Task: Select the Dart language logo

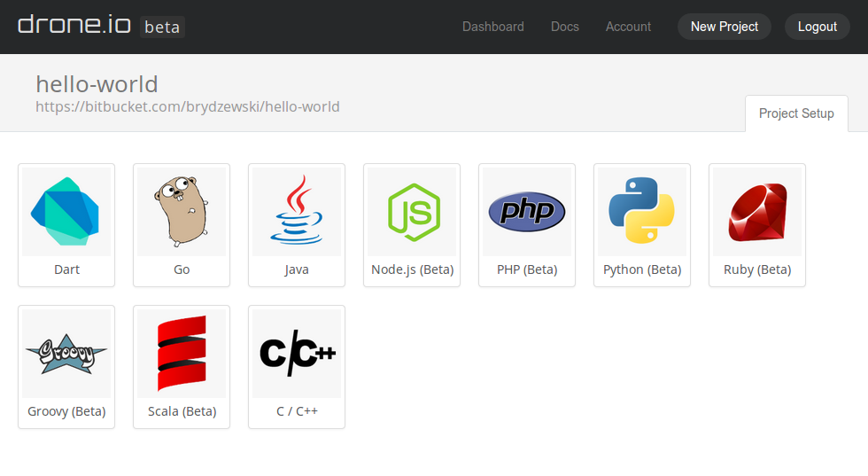Action: coord(66,212)
